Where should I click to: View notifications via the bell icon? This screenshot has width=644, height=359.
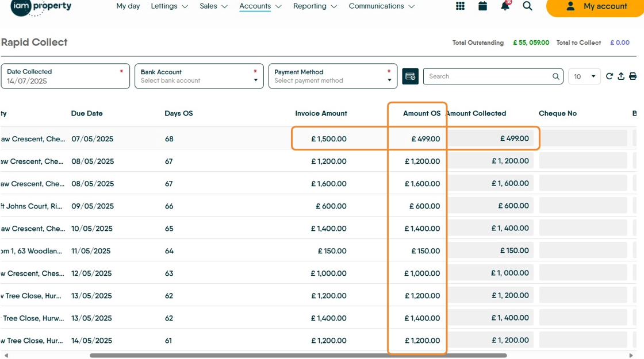pyautogui.click(x=505, y=6)
